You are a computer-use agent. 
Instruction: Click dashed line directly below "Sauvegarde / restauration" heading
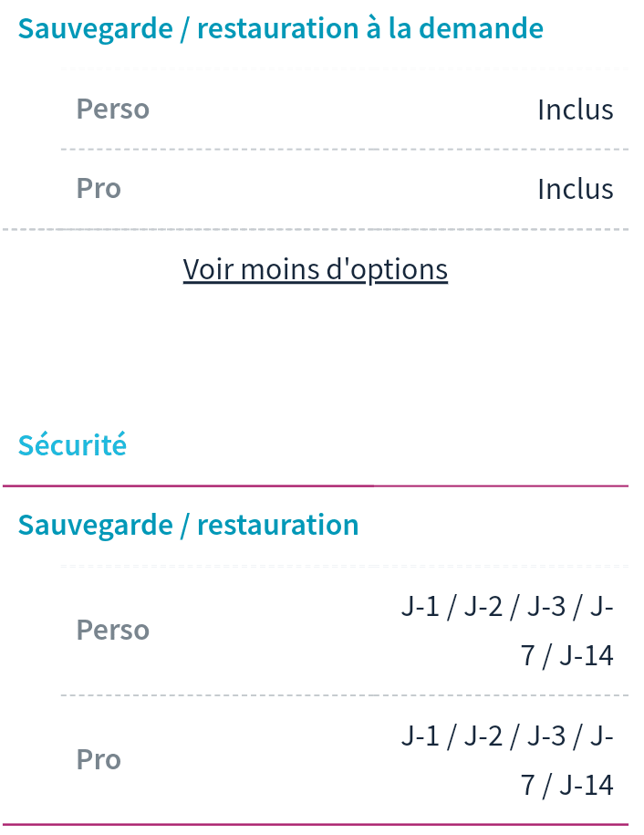click(x=344, y=566)
